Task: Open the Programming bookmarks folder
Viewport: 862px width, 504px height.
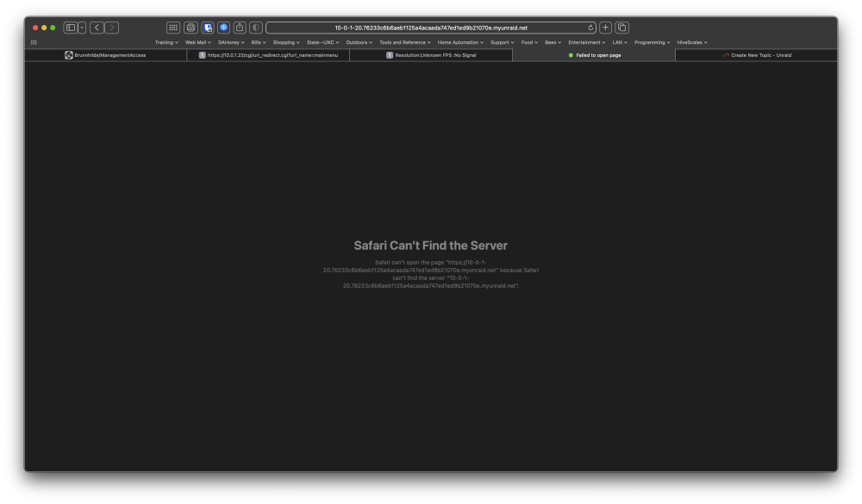Action: (652, 42)
